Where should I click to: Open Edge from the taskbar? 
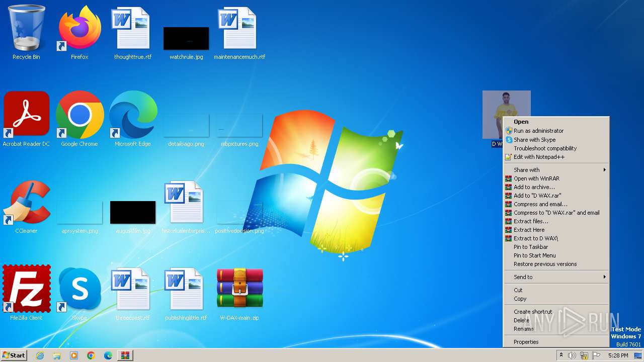(108, 355)
